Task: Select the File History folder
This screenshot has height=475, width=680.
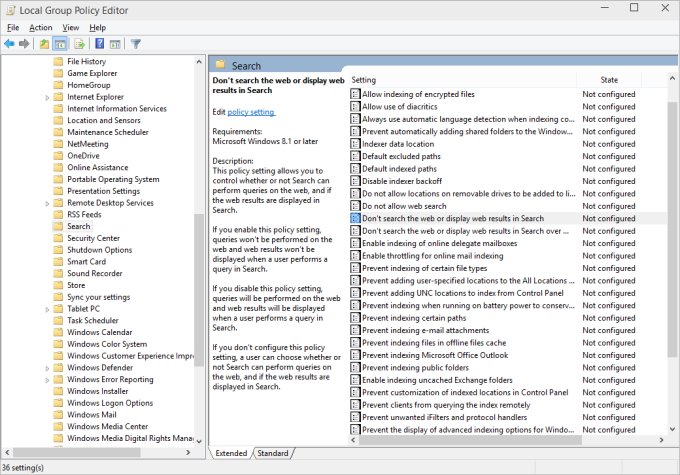Action: [x=86, y=62]
